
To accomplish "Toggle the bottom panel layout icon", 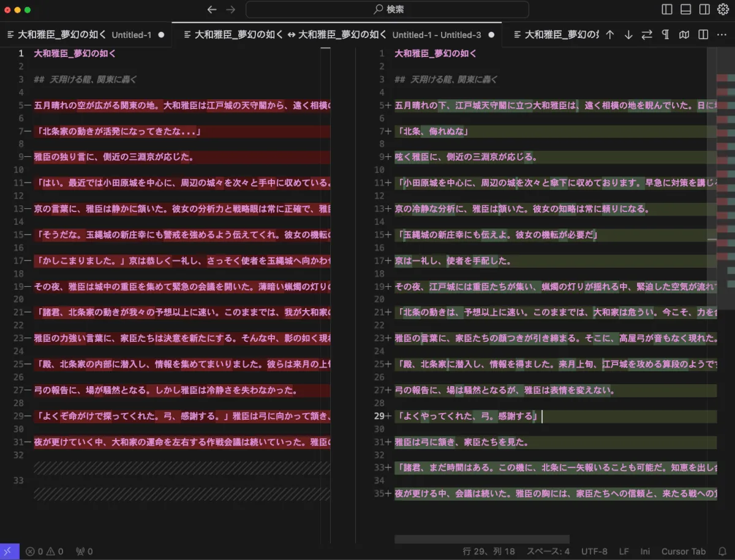I will pyautogui.click(x=686, y=10).
